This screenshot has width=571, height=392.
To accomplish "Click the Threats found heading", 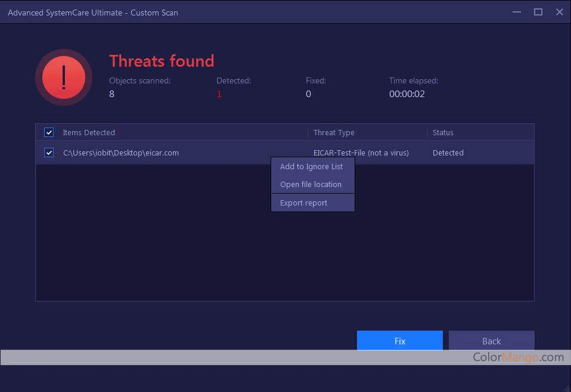I will (x=162, y=61).
